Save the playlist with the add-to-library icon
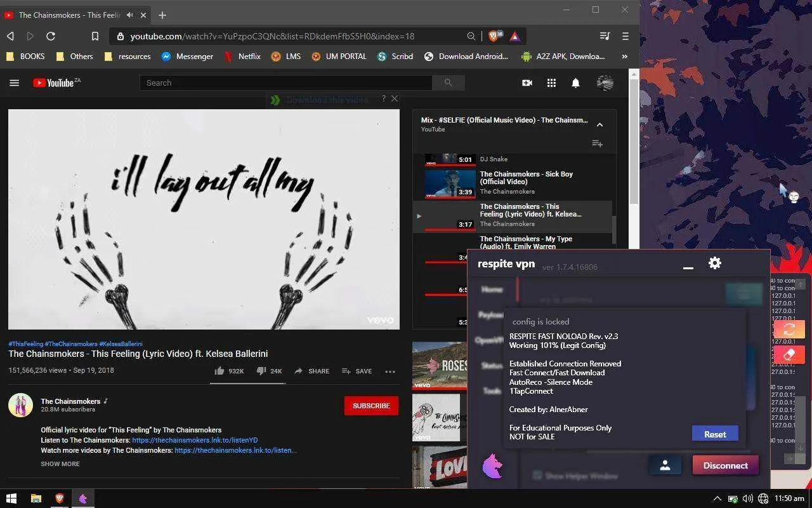This screenshot has width=812, height=508. pos(597,144)
